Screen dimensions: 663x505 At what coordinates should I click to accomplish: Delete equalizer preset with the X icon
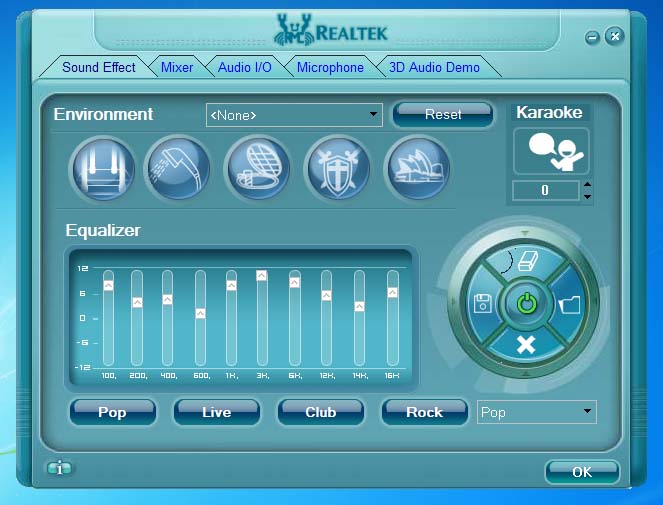click(x=526, y=345)
